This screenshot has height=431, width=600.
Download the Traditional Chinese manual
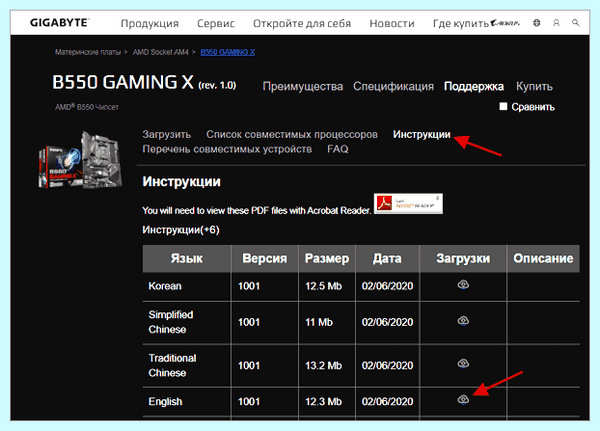click(x=463, y=363)
